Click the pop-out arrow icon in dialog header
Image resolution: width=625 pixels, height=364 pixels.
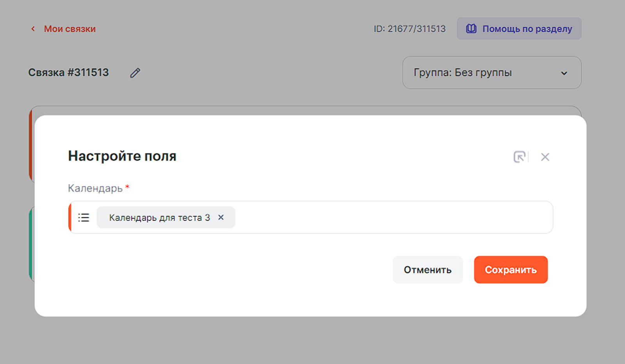tap(519, 157)
